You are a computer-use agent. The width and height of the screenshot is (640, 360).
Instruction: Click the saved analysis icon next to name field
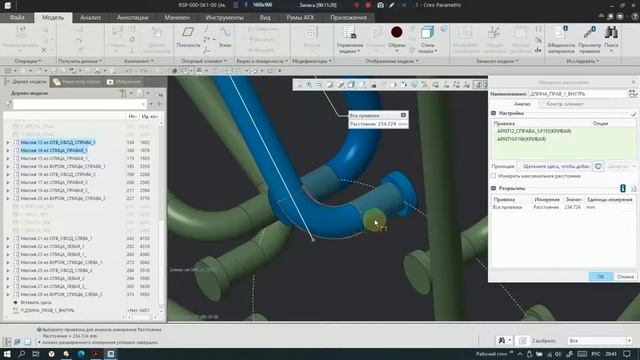[633, 94]
